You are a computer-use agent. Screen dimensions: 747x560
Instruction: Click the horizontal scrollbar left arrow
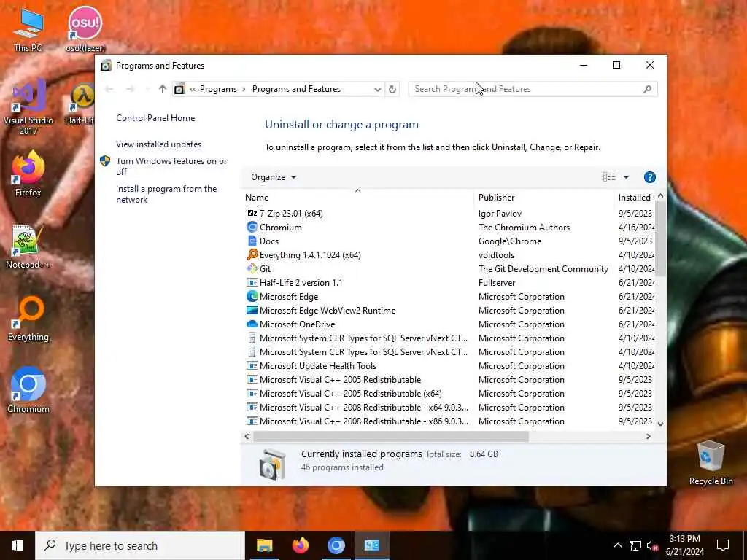pyautogui.click(x=247, y=436)
